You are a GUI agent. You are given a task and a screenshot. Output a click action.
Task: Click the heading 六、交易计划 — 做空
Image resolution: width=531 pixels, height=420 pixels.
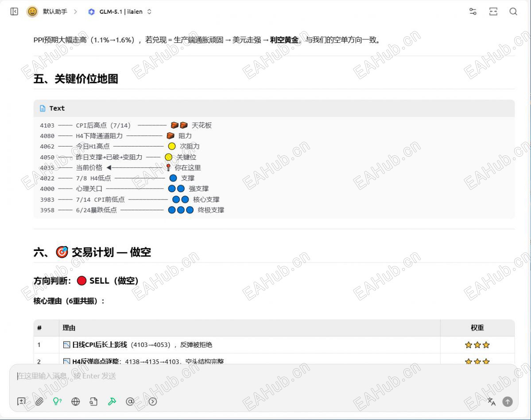(92, 252)
